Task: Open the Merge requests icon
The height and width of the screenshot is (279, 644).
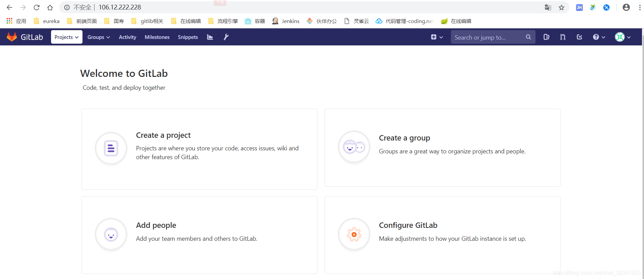Action: pos(563,37)
